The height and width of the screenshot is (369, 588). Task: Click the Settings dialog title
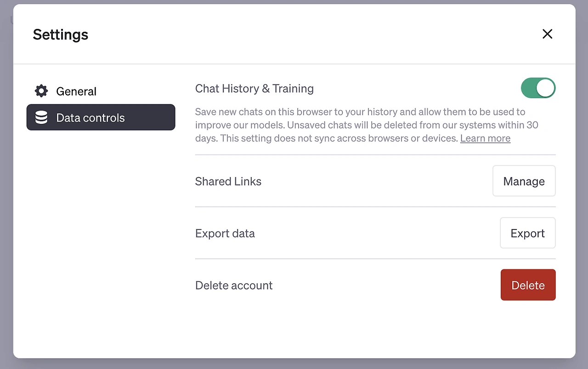[x=61, y=34]
